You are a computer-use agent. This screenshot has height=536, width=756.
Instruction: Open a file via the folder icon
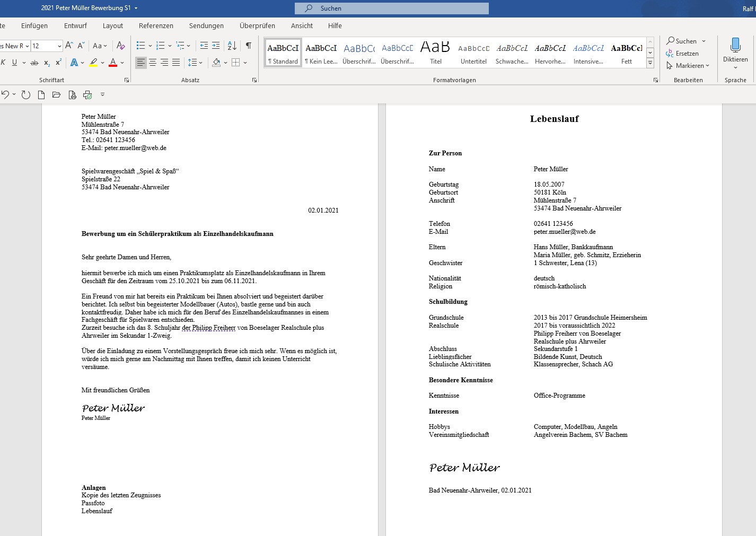point(56,95)
